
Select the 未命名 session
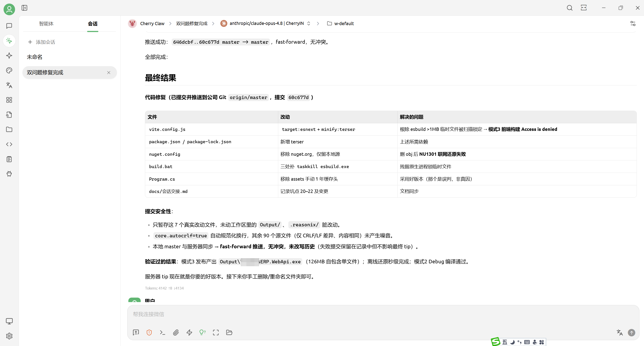70,57
